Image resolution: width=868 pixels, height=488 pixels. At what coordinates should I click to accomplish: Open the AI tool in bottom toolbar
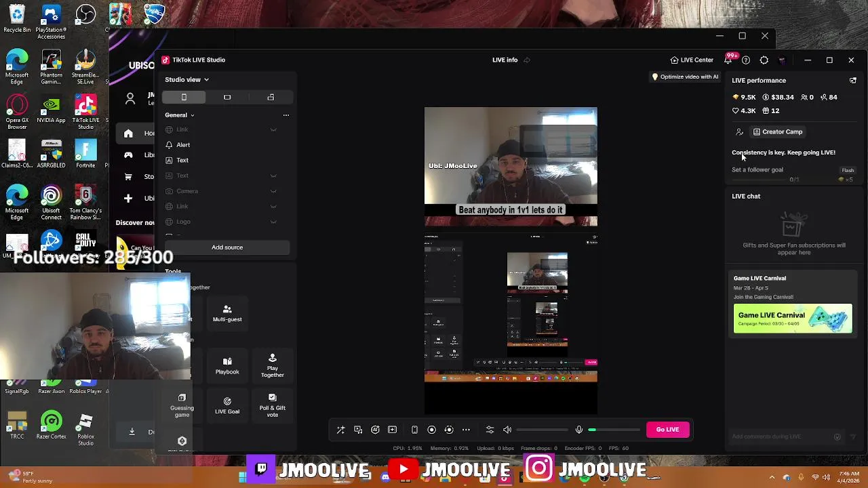(x=375, y=430)
